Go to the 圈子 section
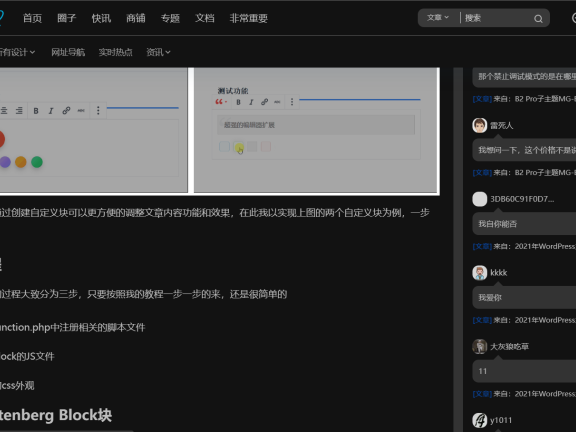 click(66, 18)
